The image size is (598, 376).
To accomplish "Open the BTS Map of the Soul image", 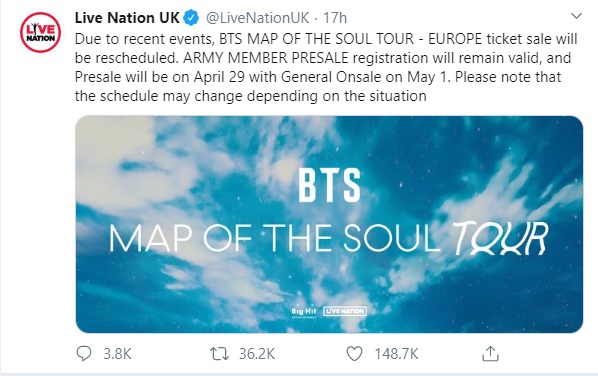I will pos(329,224).
